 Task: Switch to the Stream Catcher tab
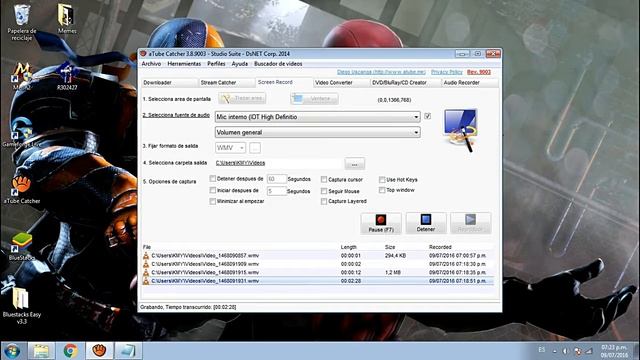pos(227,82)
